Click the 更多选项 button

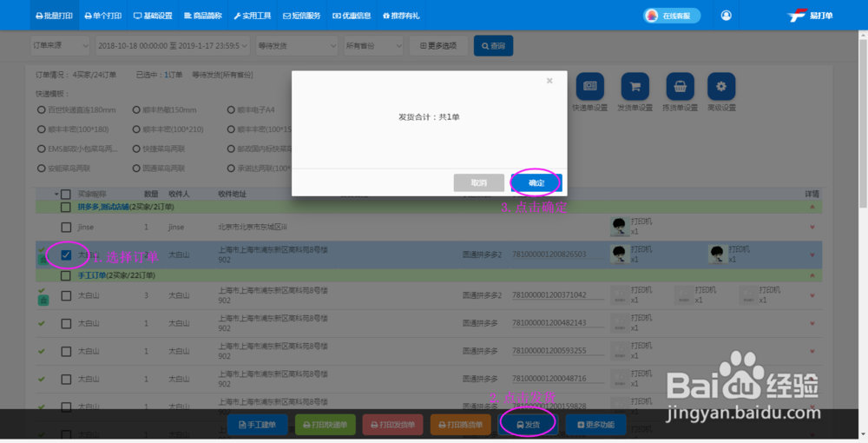pos(438,45)
